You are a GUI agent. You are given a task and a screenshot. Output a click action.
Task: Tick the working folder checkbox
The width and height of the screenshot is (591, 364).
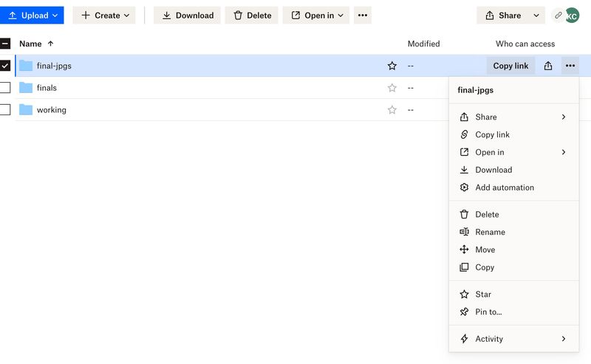click(x=5, y=110)
